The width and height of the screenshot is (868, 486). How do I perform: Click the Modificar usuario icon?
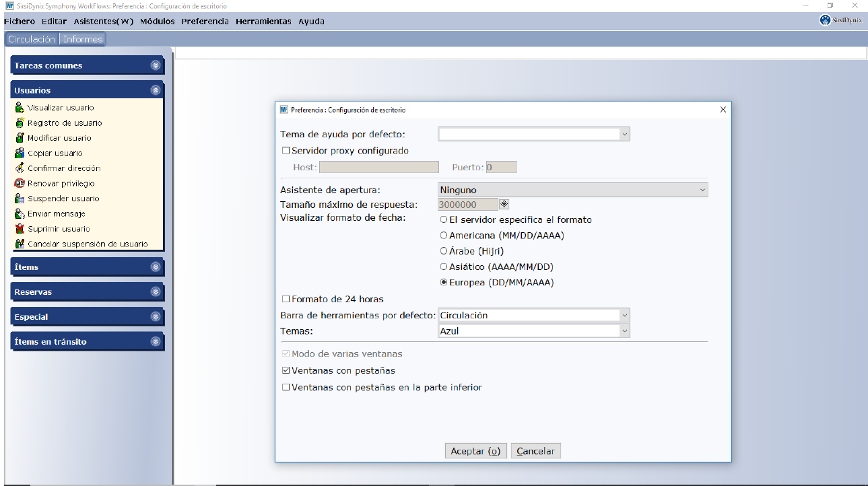20,138
